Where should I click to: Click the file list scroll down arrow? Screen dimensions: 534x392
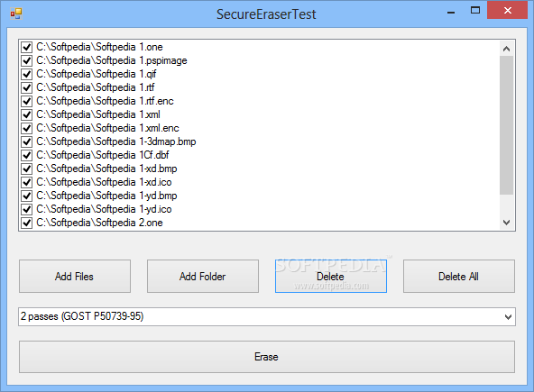click(x=506, y=223)
